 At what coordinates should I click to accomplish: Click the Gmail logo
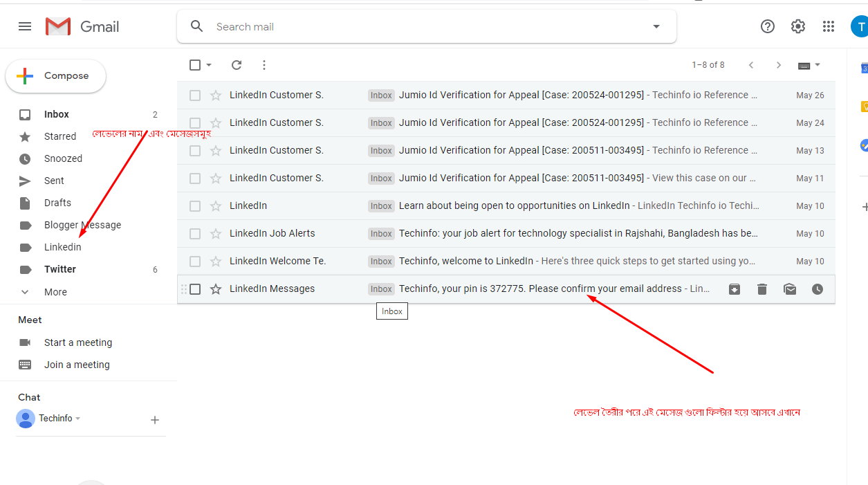click(82, 26)
